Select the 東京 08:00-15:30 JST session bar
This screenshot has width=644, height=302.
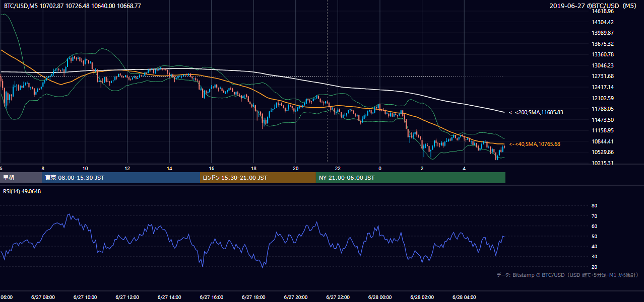click(x=121, y=178)
